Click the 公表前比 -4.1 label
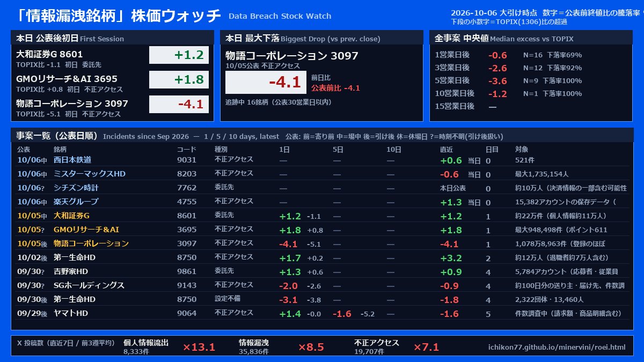The width and height of the screenshot is (644, 362). coord(335,88)
